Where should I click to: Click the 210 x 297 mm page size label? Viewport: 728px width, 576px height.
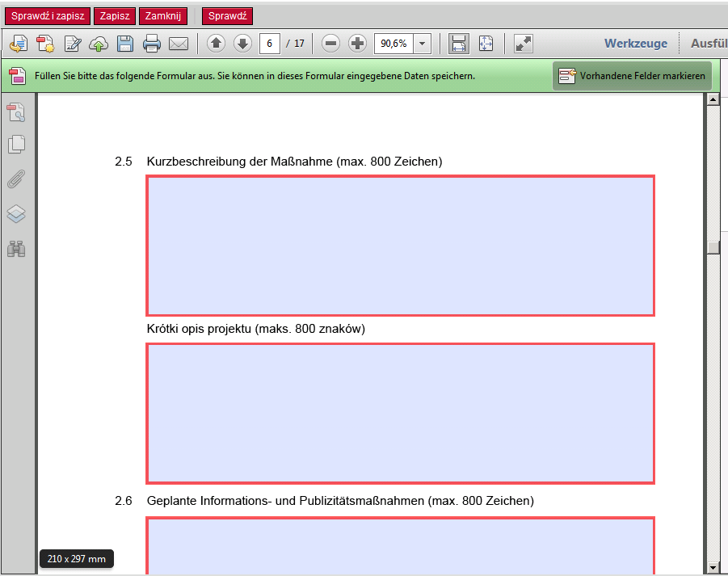tap(77, 559)
